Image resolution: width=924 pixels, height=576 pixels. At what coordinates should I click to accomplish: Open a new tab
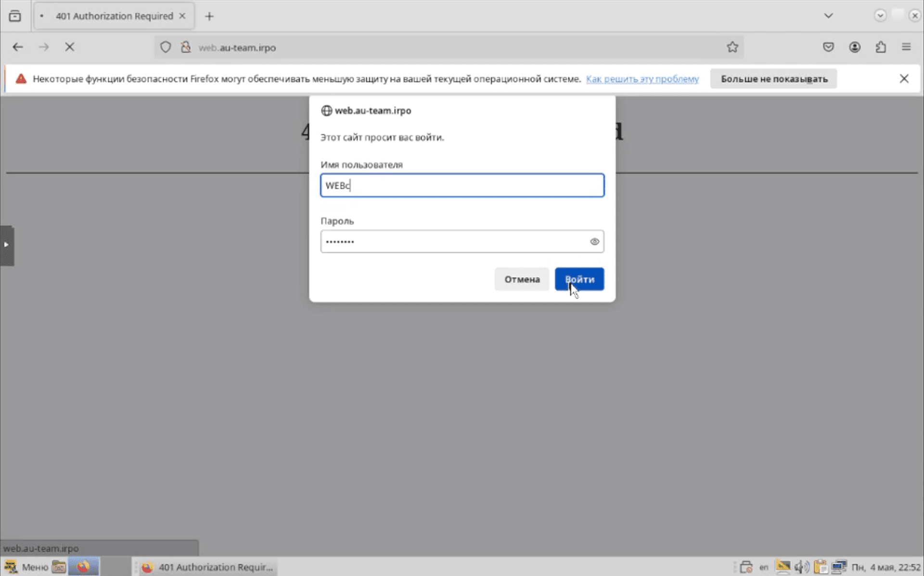click(209, 16)
